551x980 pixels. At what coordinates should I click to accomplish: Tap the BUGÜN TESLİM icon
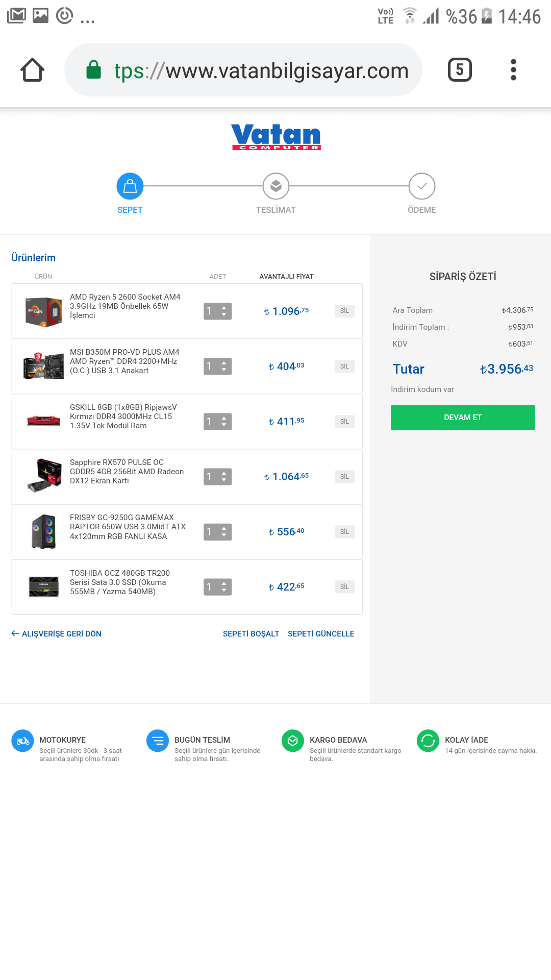[x=158, y=741]
